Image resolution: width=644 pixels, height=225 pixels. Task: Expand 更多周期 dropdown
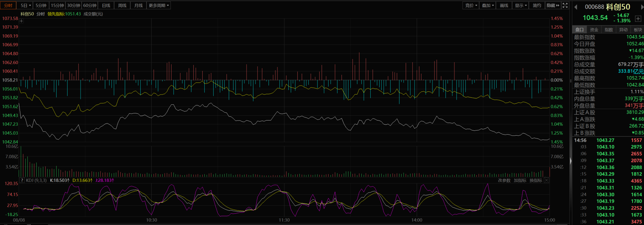tap(159, 5)
